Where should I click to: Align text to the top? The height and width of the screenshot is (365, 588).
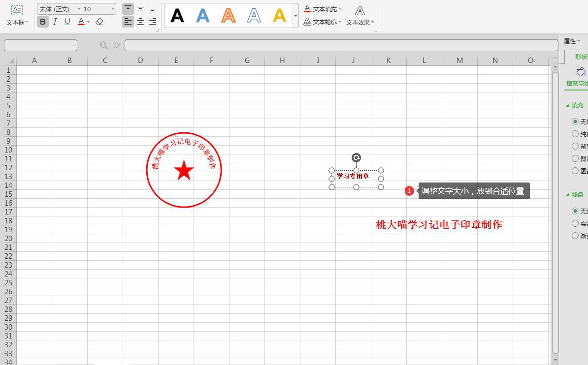tap(128, 9)
